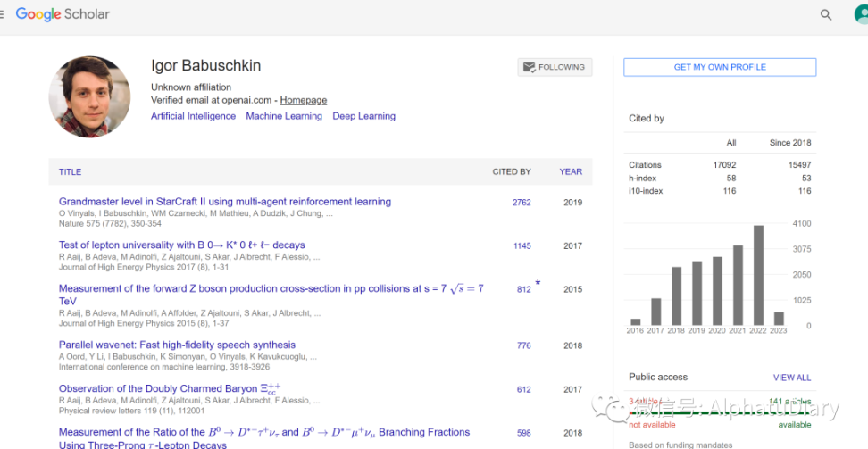This screenshot has width=868, height=449.
Task: Click the asterisk next to 812 citations
Action: coord(538,284)
